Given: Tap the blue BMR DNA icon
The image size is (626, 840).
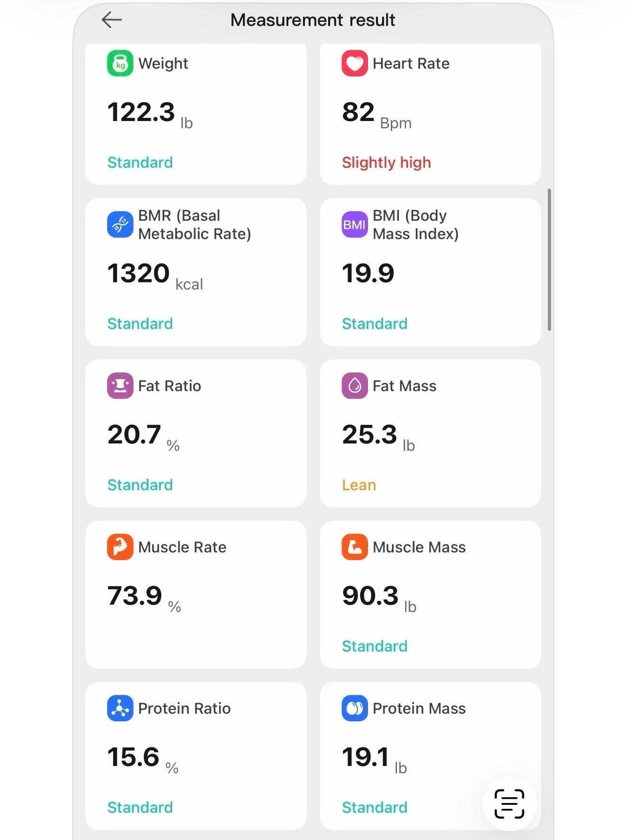Looking at the screenshot, I should [120, 224].
